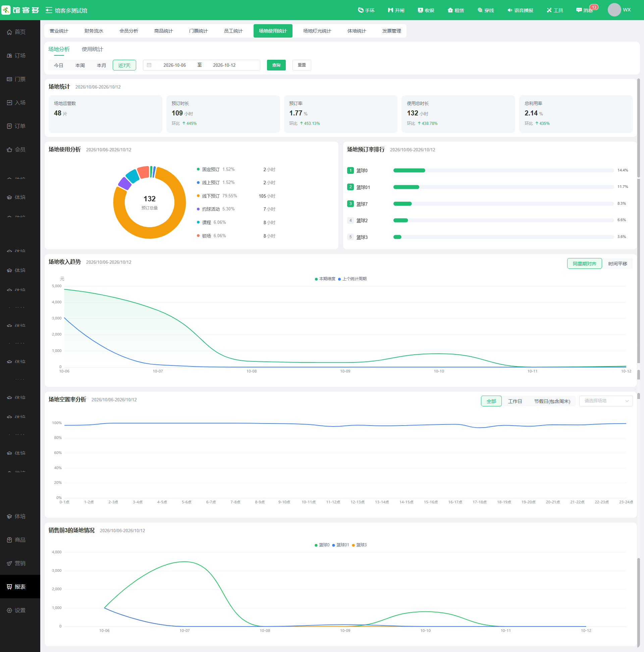Switch to 财务流水 tab
The height and width of the screenshot is (652, 644).
pos(94,31)
